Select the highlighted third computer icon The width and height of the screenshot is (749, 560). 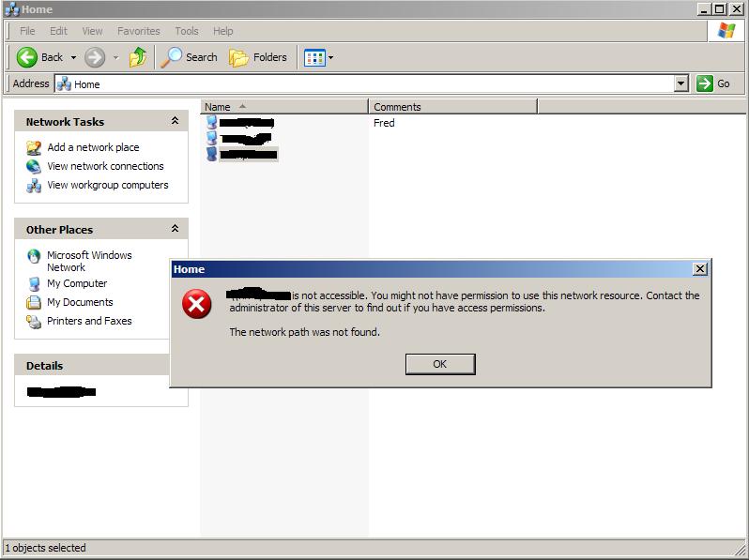click(x=211, y=154)
